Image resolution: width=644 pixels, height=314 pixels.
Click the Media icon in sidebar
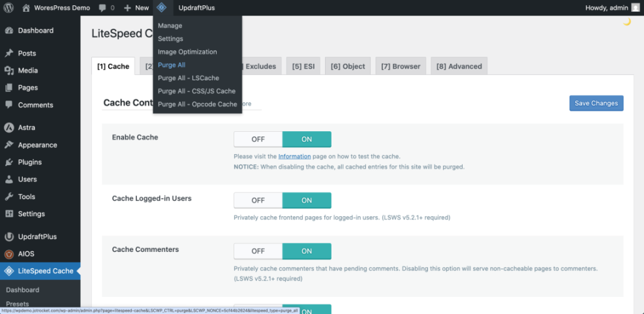(9, 71)
